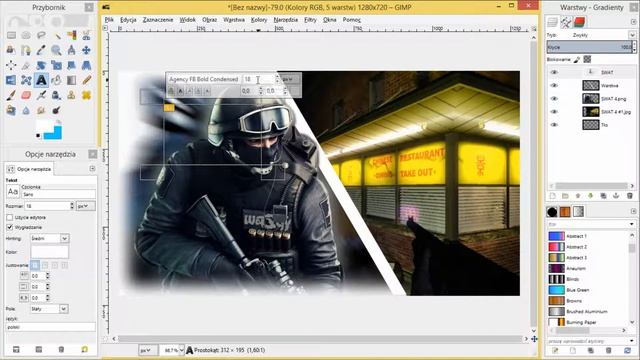Uncheck the Wygładzanie checkbox
640x360 pixels.
click(10, 227)
